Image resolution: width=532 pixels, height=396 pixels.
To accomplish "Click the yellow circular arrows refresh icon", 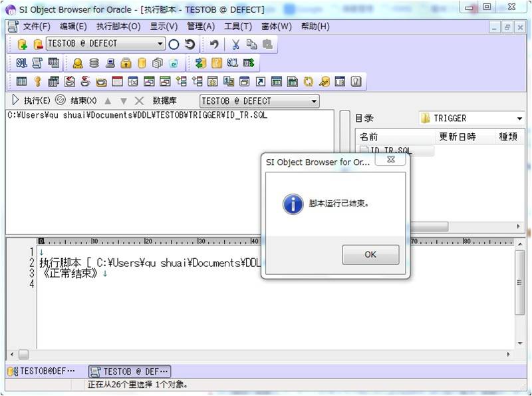I will point(308,81).
